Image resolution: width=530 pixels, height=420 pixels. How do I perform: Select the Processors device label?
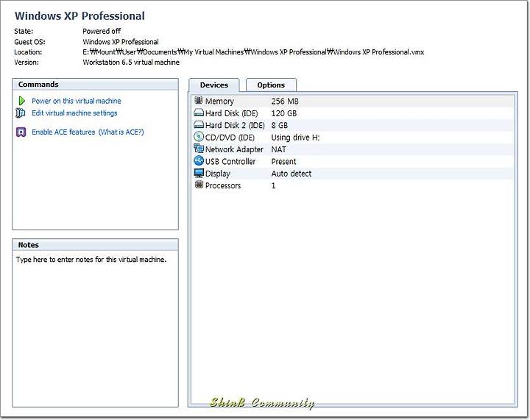pos(223,185)
